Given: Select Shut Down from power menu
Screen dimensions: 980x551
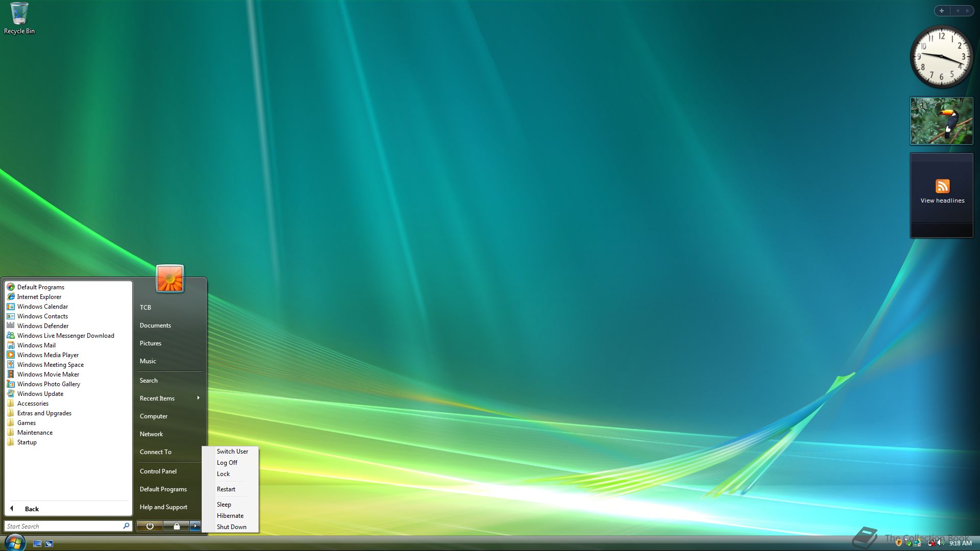Looking at the screenshot, I should [x=231, y=527].
